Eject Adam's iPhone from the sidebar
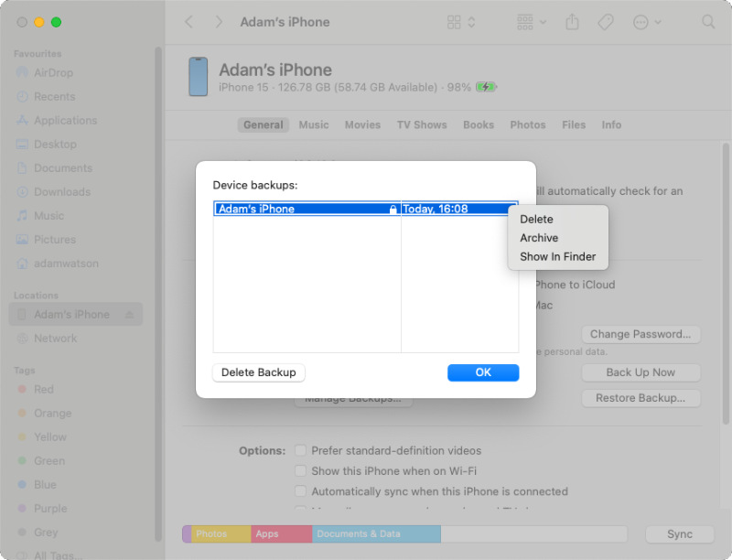The image size is (732, 560). pyautogui.click(x=130, y=315)
